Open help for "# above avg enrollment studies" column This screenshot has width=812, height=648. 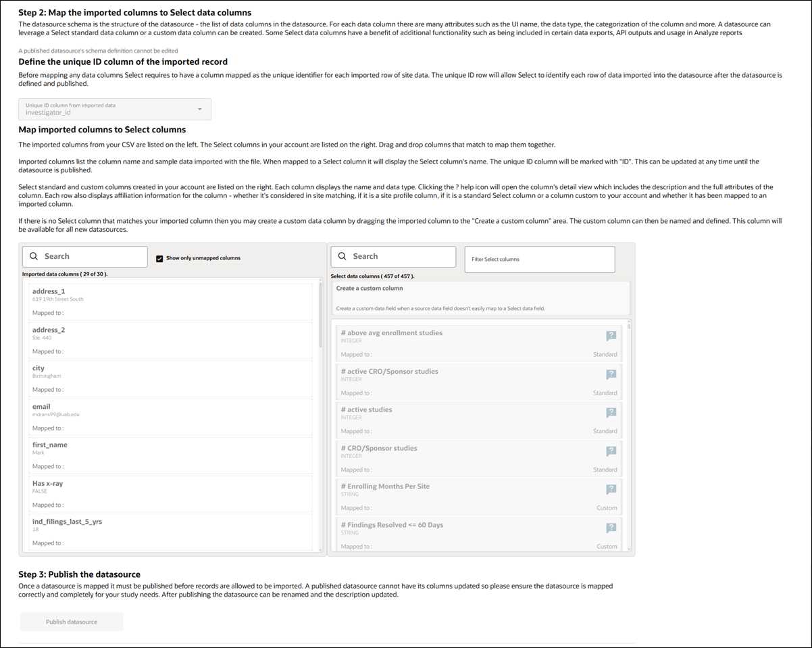coord(611,335)
